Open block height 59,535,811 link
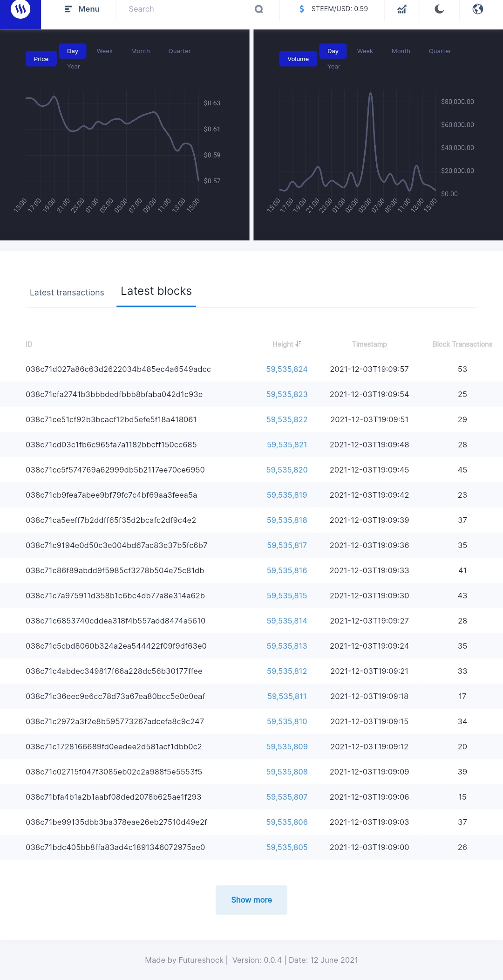This screenshot has width=503, height=980. pos(287,696)
